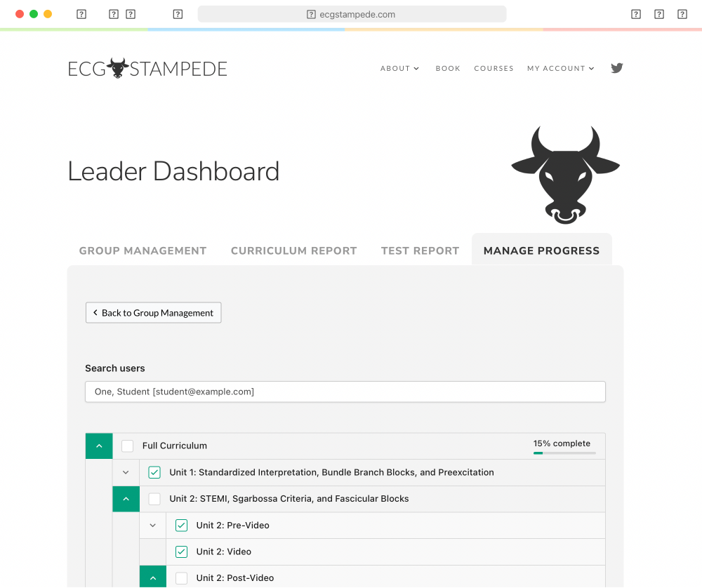Collapse the Unit 2 STEMI section
Viewport: 702px width, 588px height.
tap(126, 499)
